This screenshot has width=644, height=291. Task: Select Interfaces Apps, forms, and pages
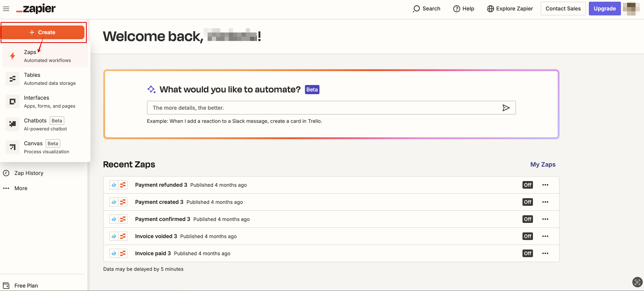[45, 102]
